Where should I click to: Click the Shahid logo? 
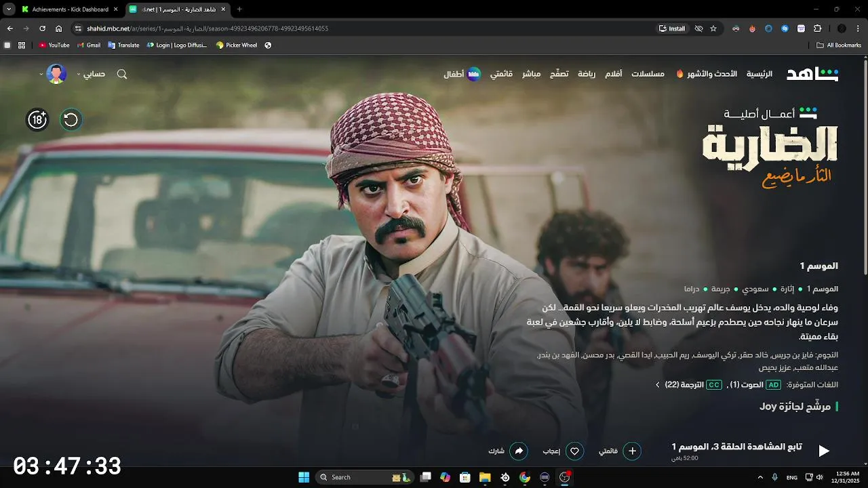pos(812,74)
